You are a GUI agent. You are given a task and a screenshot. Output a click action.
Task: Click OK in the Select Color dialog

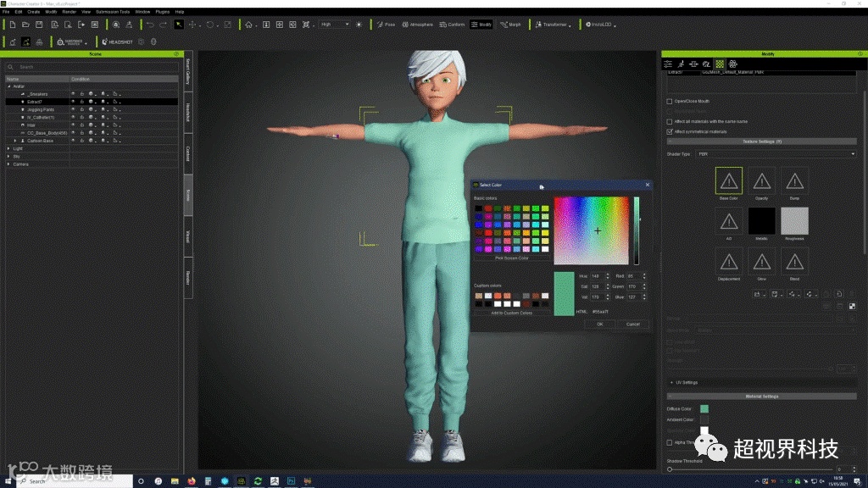(x=599, y=324)
